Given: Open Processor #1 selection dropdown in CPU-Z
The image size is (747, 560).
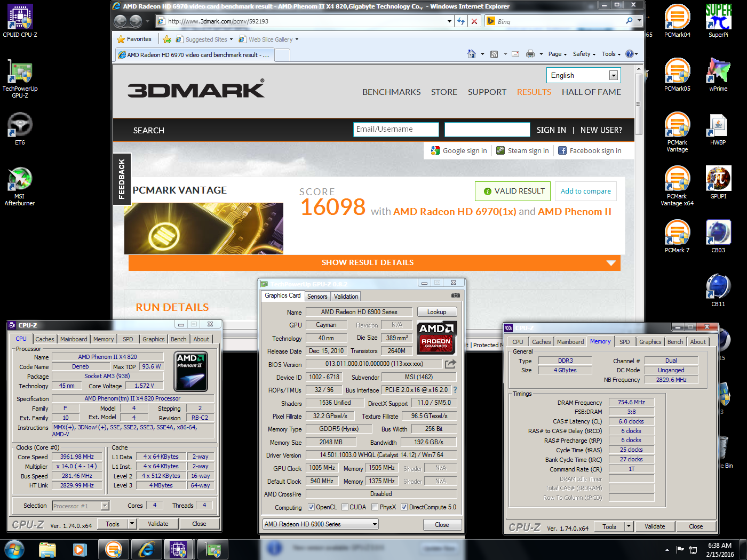Looking at the screenshot, I should tap(81, 506).
